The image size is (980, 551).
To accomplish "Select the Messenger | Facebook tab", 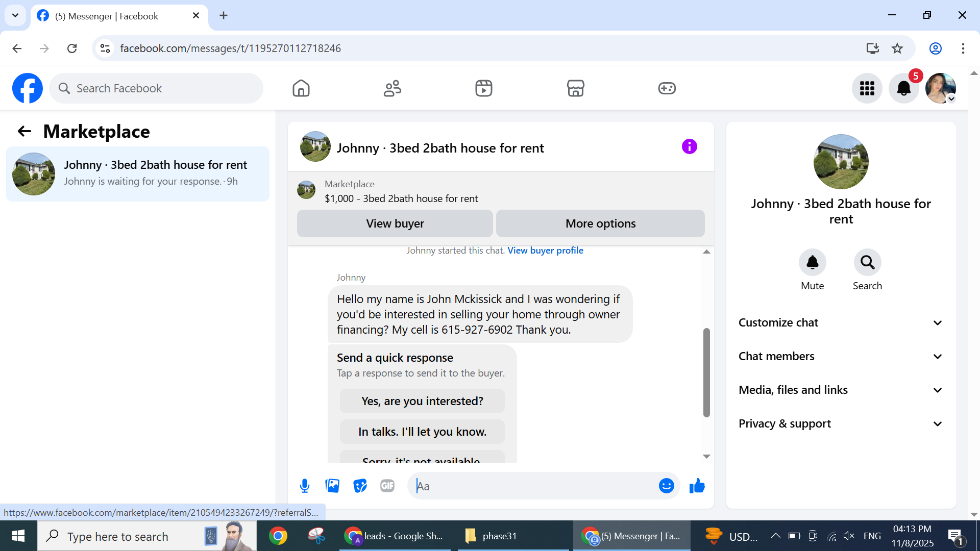I will click(119, 16).
